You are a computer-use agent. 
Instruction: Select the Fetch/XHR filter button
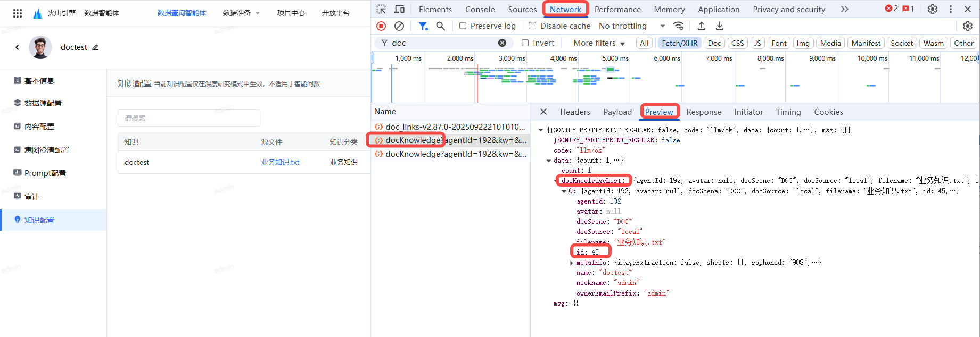pos(679,43)
